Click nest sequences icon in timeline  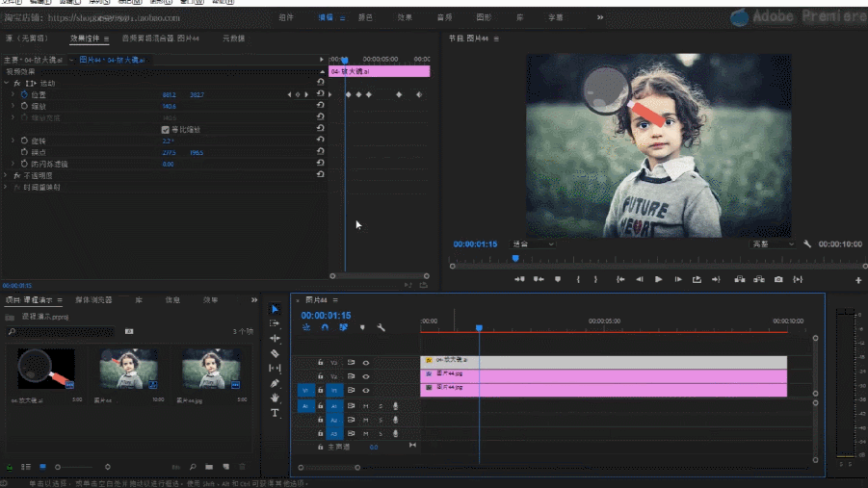click(x=306, y=327)
